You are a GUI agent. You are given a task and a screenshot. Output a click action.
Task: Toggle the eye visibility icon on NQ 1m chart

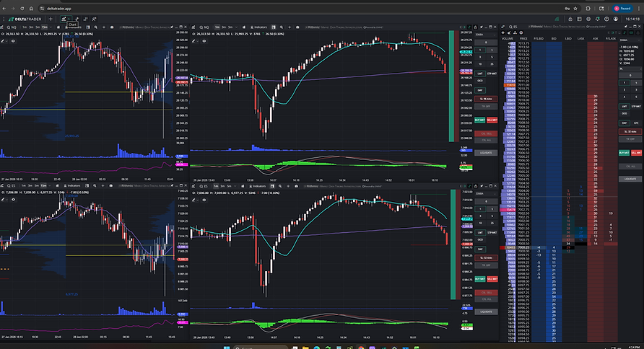click(x=204, y=41)
